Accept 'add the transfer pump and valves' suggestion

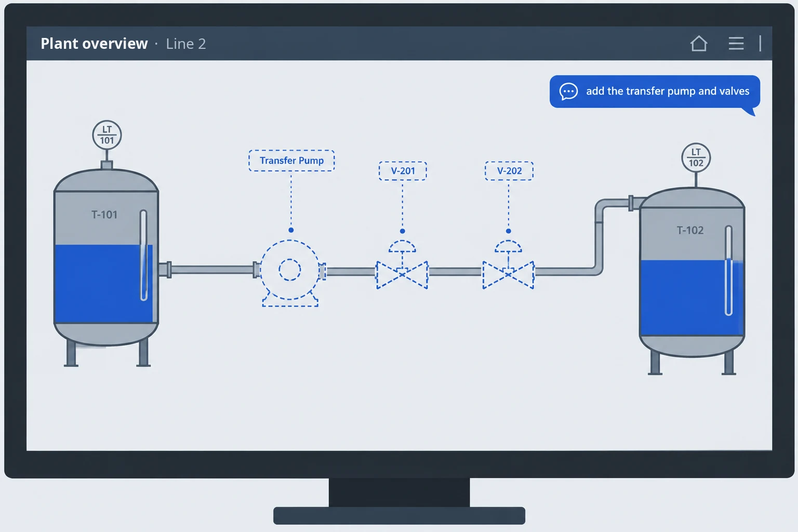pos(655,92)
